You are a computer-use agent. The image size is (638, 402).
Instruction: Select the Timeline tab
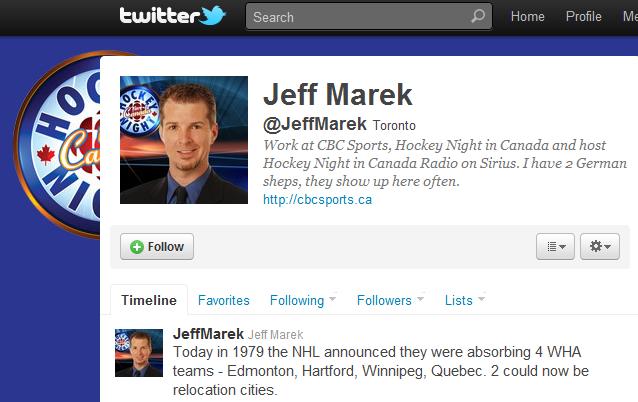click(x=149, y=300)
